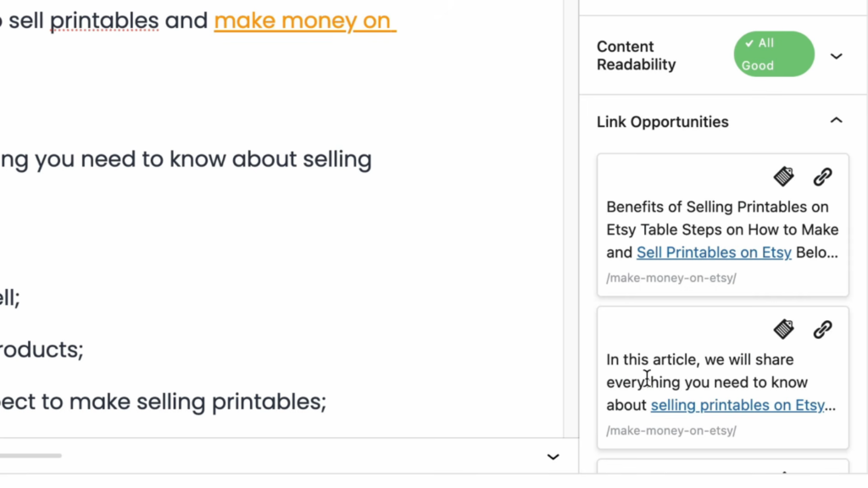Collapse the Link Opportunities section chevron
The height and width of the screenshot is (488, 868).
(x=837, y=121)
